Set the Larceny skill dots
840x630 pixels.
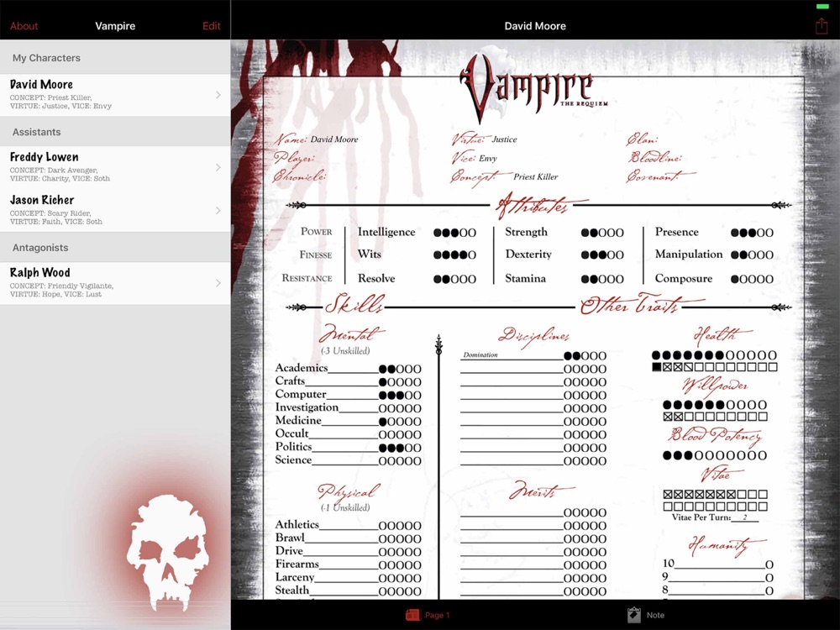point(400,578)
